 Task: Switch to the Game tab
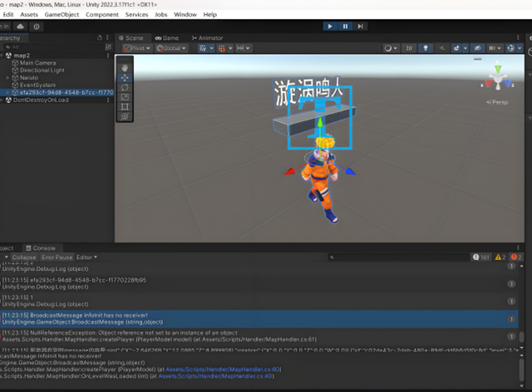tap(167, 38)
